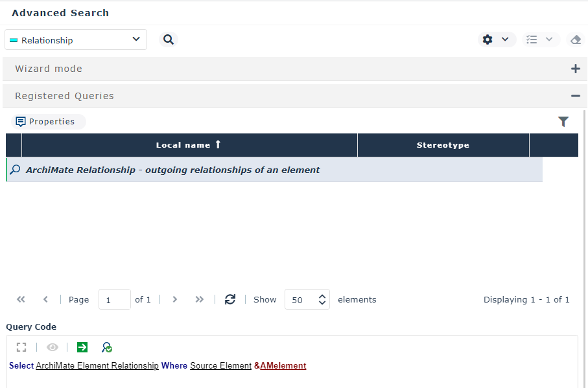Screen dimensions: 588x388
Task: Go to the last page
Action: [200, 299]
